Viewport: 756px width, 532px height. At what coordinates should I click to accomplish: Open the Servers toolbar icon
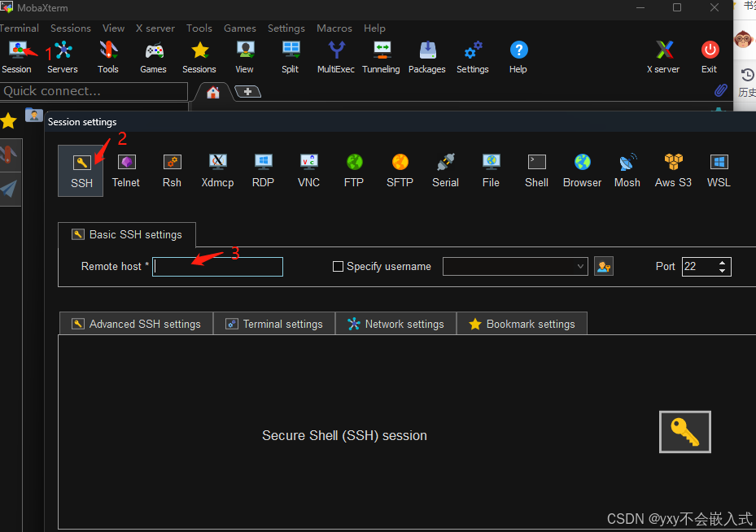(63, 57)
